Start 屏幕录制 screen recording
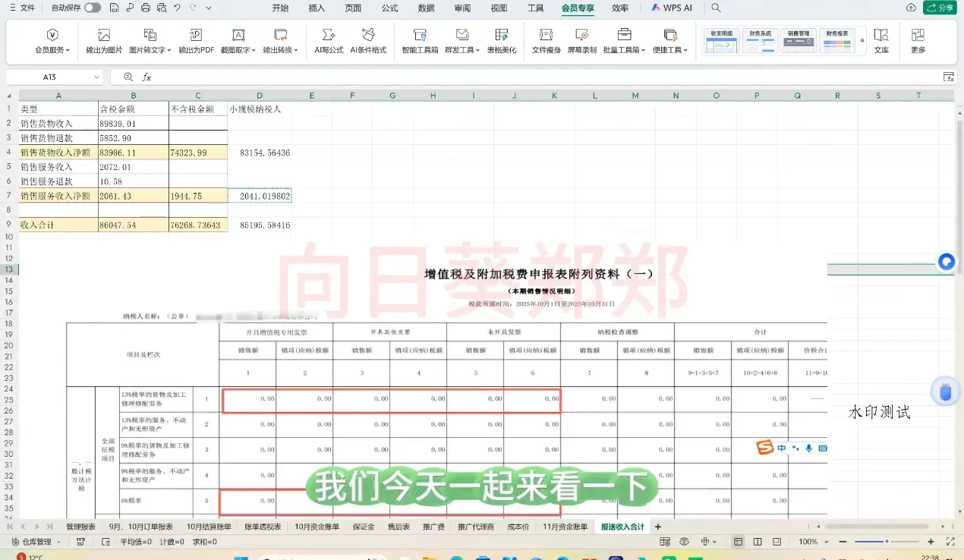Viewport: 964px width, 560px height. tap(581, 42)
